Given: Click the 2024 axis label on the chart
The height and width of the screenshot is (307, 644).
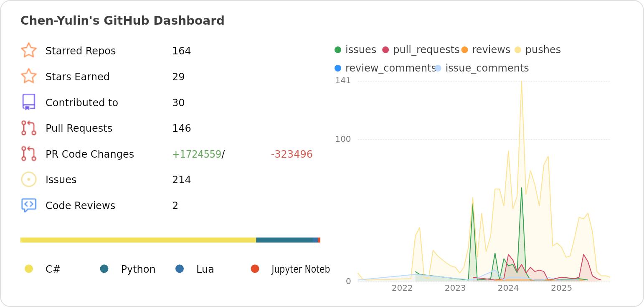Looking at the screenshot, I should [x=508, y=288].
